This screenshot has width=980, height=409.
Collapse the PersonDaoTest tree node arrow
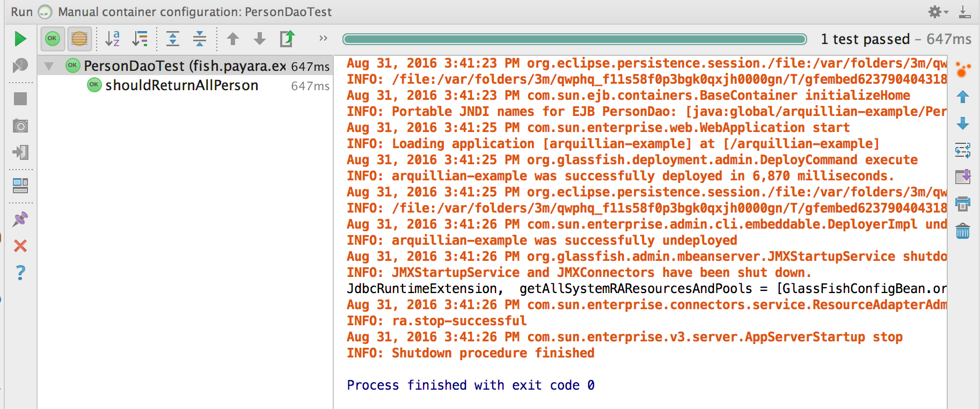click(49, 66)
